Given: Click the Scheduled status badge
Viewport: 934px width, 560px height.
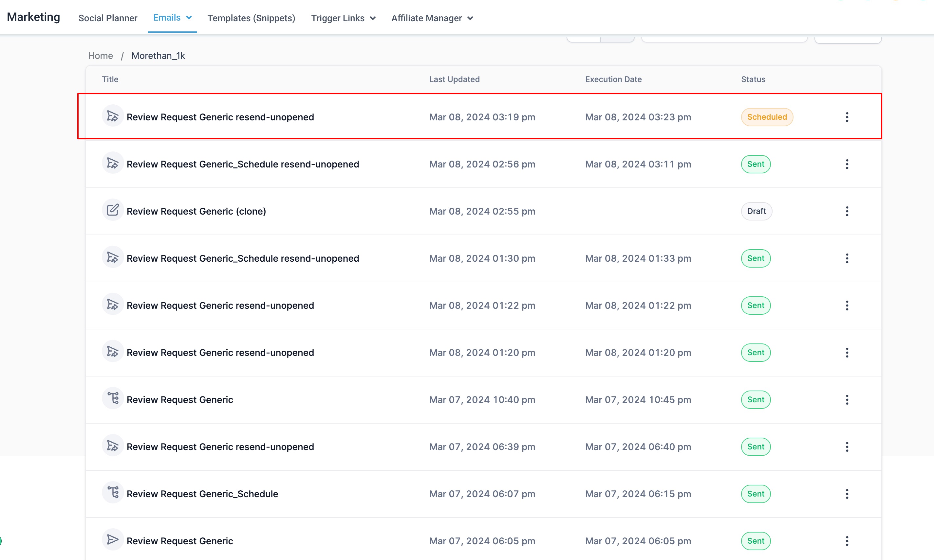Looking at the screenshot, I should pos(767,117).
